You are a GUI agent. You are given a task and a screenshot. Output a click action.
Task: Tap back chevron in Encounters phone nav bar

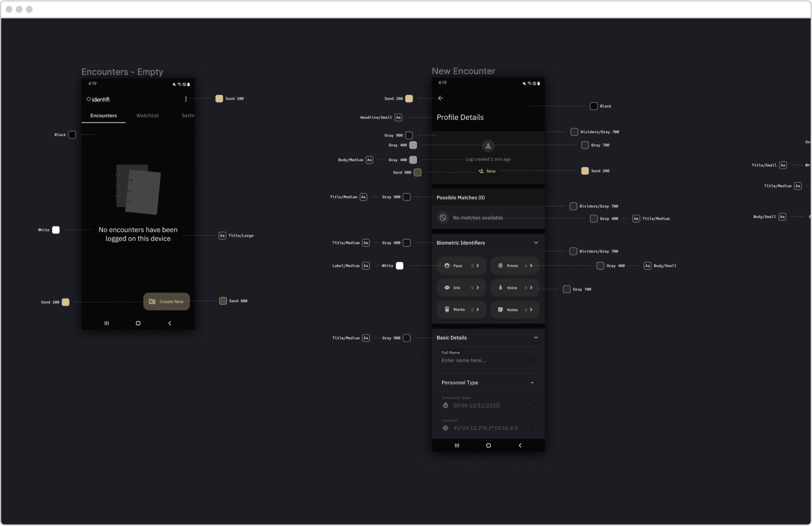170,323
